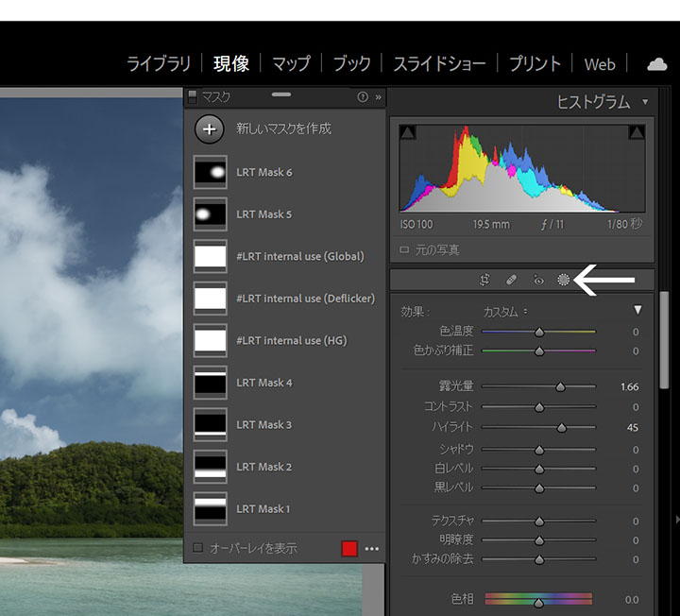Viewport: 680px width, 616px height.
Task: Open the Slideshow module
Action: click(x=439, y=63)
